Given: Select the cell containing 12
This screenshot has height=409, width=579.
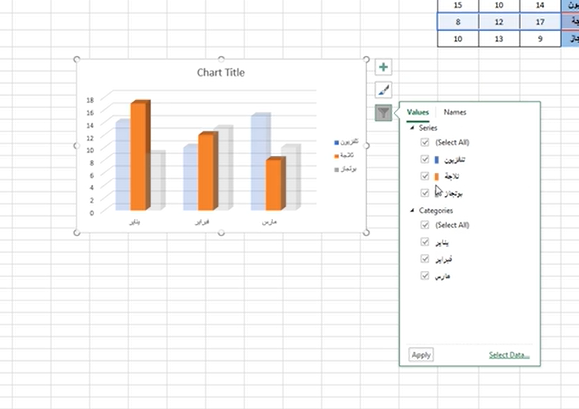Looking at the screenshot, I should coord(499,22).
